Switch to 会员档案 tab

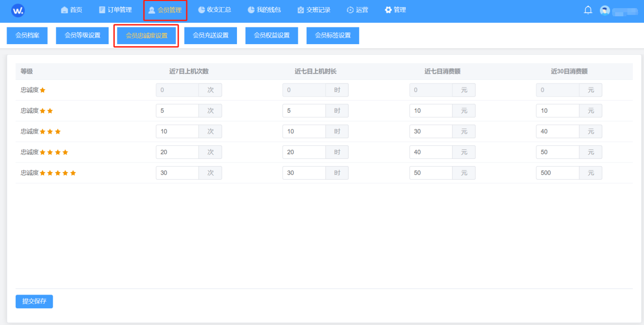27,36
